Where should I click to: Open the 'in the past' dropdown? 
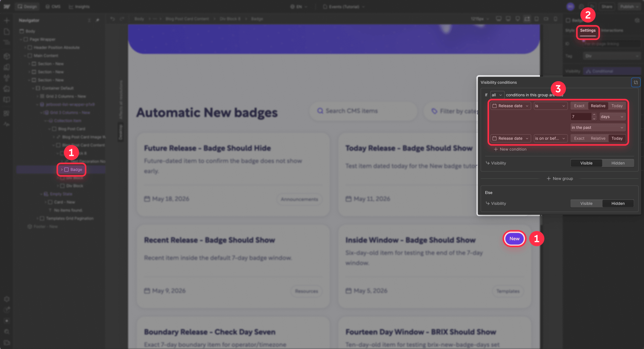tap(598, 128)
